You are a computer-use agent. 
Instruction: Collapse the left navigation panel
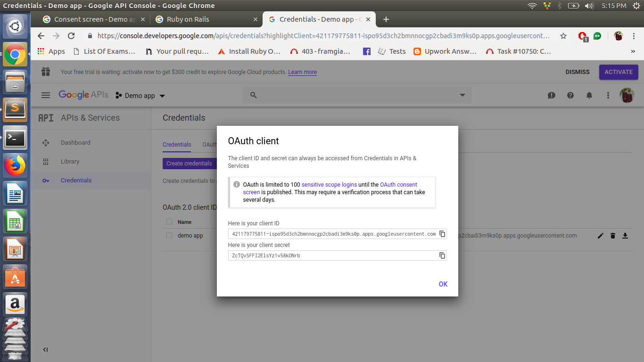(45, 350)
